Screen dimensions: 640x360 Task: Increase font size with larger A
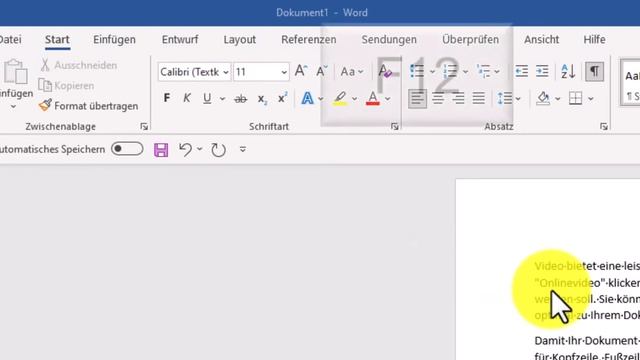click(x=301, y=71)
